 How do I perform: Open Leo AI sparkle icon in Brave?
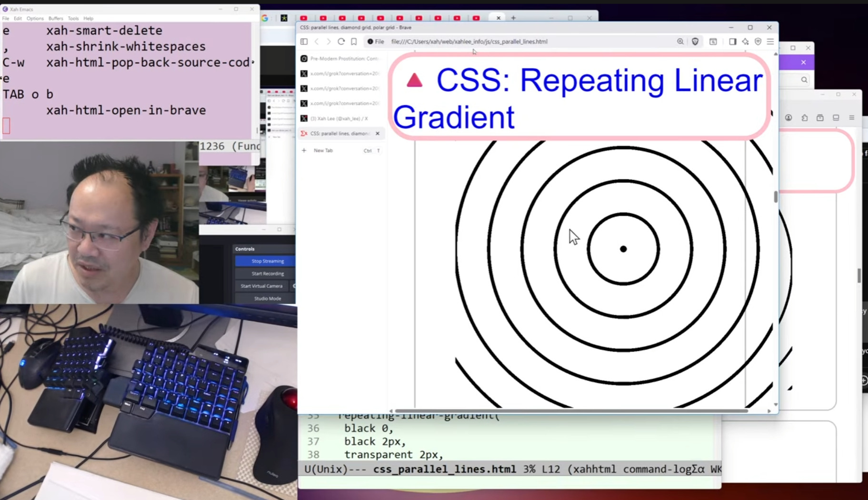tap(745, 41)
